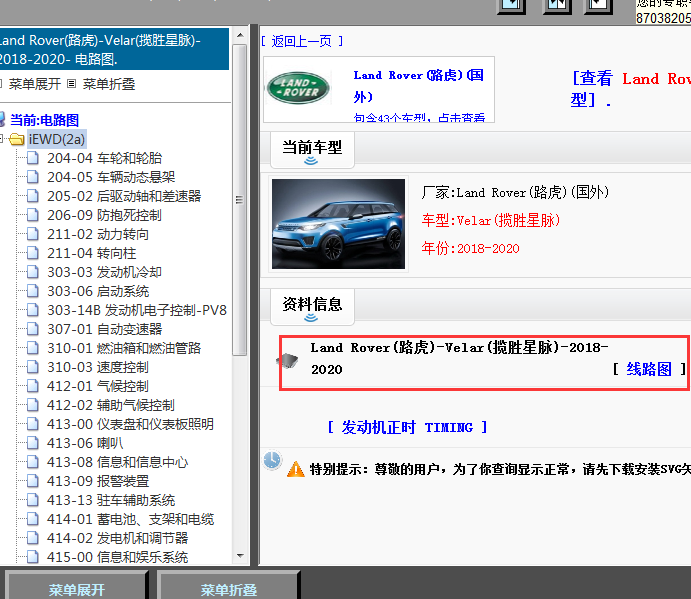Click the iEWD(2a) folder icon
The height and width of the screenshot is (599, 691).
[x=17, y=139]
